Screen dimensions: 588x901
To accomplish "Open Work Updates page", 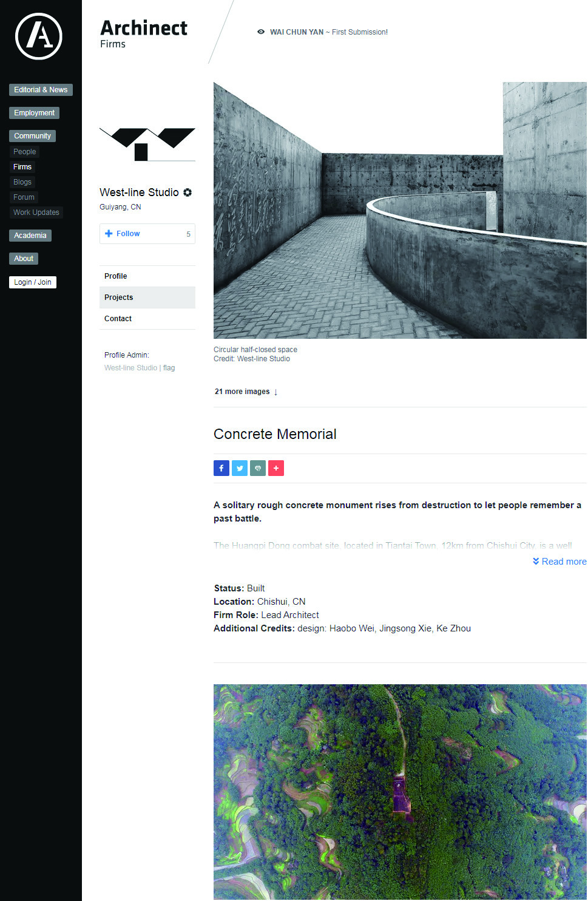I will pyautogui.click(x=36, y=212).
